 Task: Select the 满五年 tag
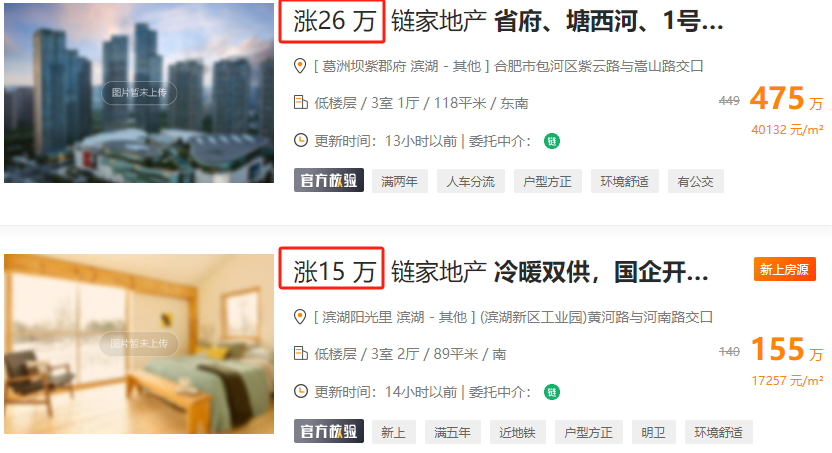pos(453,432)
